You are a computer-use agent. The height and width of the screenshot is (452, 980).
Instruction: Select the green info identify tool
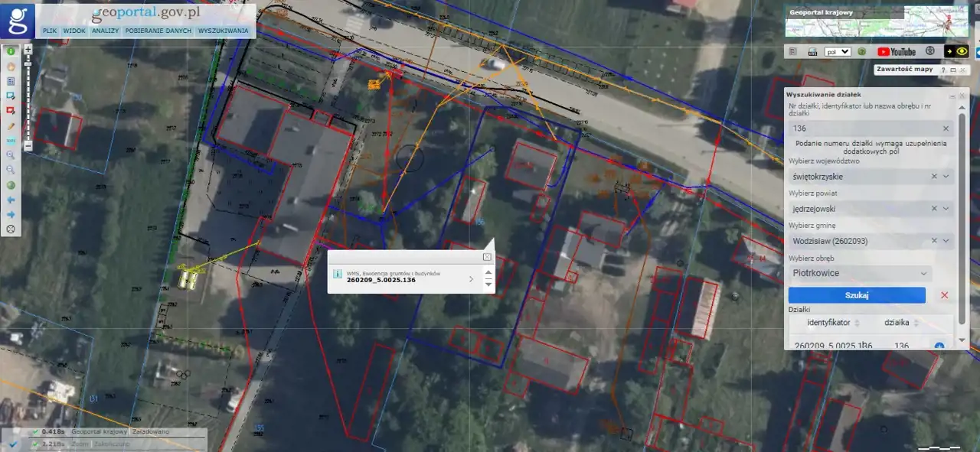(x=11, y=51)
